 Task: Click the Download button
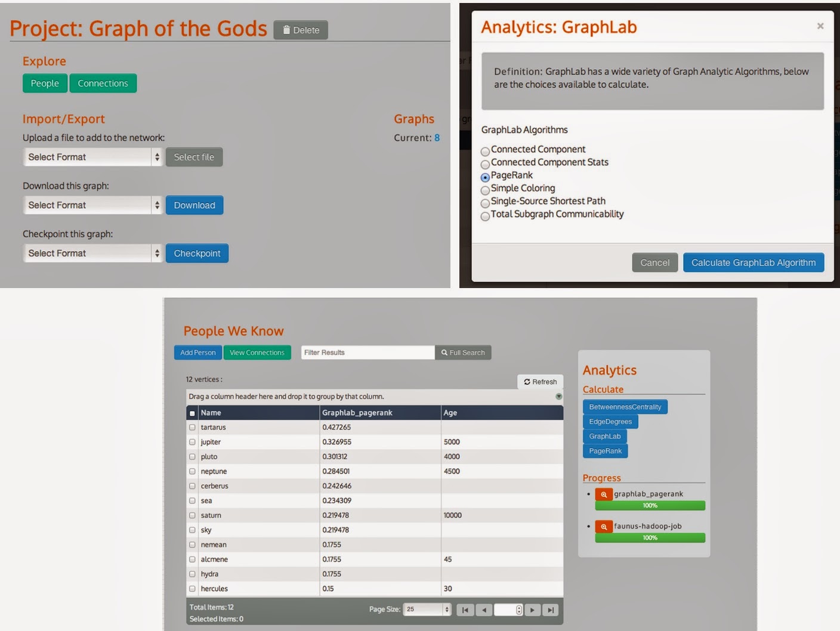[x=194, y=205]
